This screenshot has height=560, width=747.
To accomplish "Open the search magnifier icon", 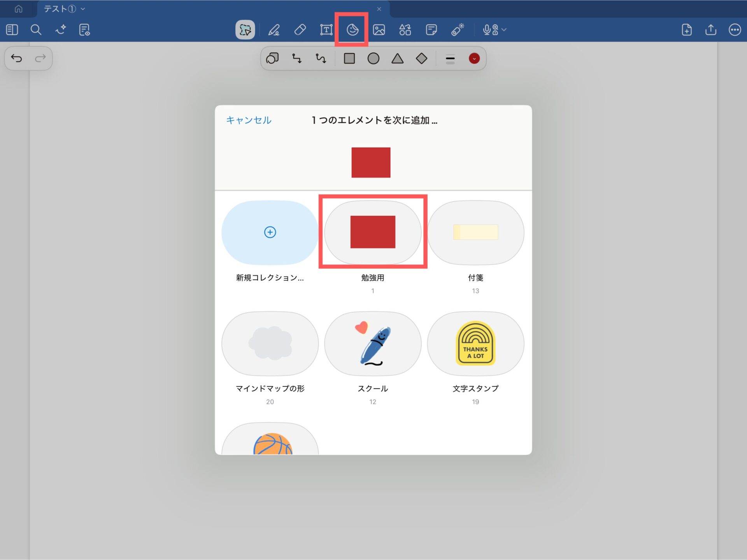I will click(x=36, y=30).
